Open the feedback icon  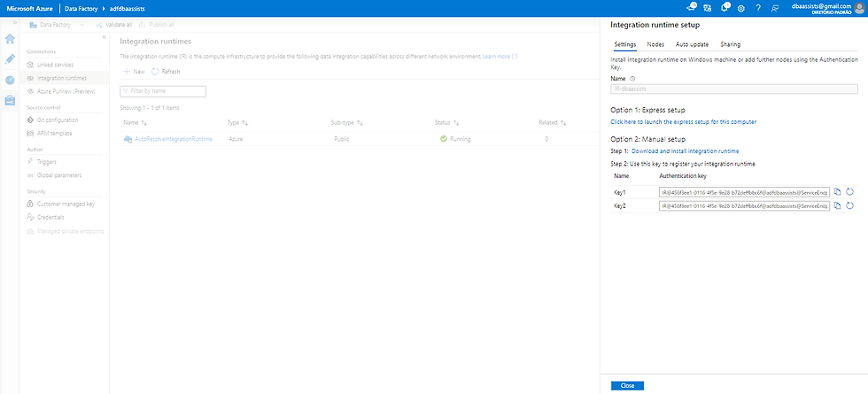[x=774, y=8]
